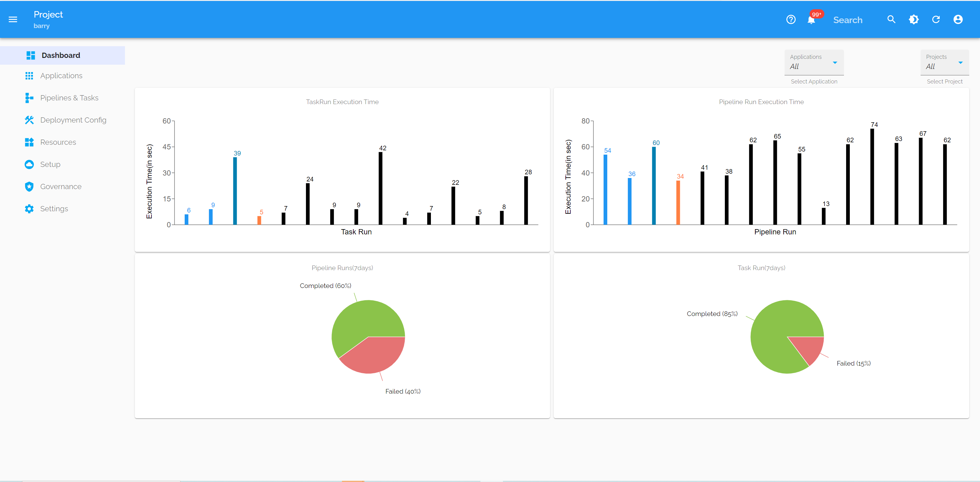
Task: Open Setup from the sidebar
Action: [50, 164]
